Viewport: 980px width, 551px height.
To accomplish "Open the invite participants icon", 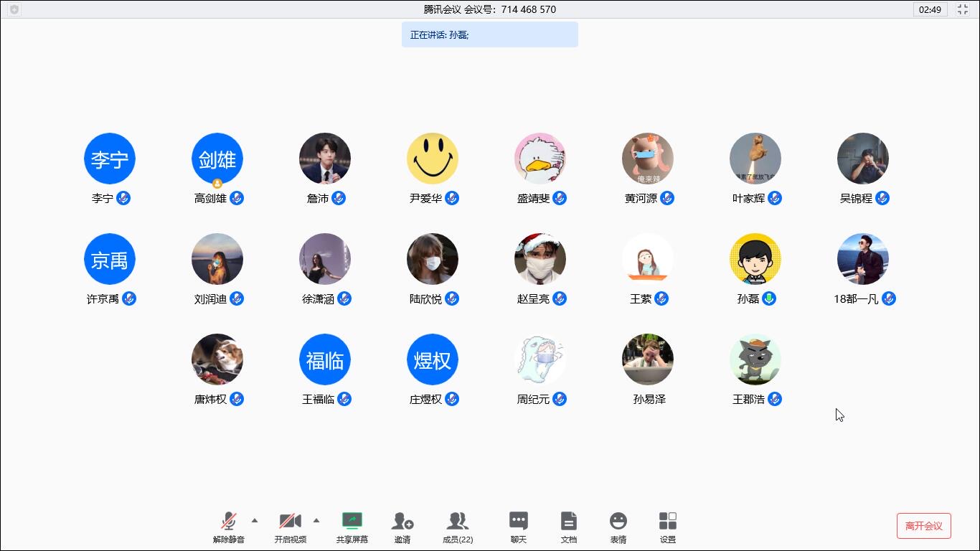I will 402,522.
